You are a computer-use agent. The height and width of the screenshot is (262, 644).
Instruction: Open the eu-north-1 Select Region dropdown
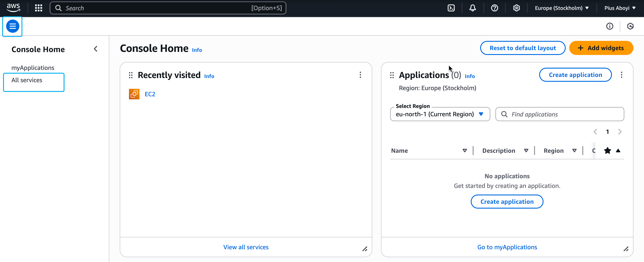click(440, 114)
